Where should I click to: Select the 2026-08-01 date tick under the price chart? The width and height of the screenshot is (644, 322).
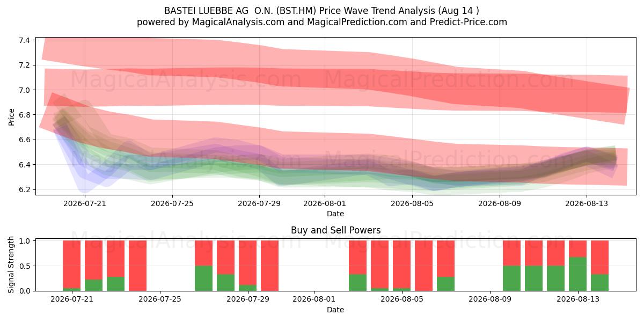(325, 203)
